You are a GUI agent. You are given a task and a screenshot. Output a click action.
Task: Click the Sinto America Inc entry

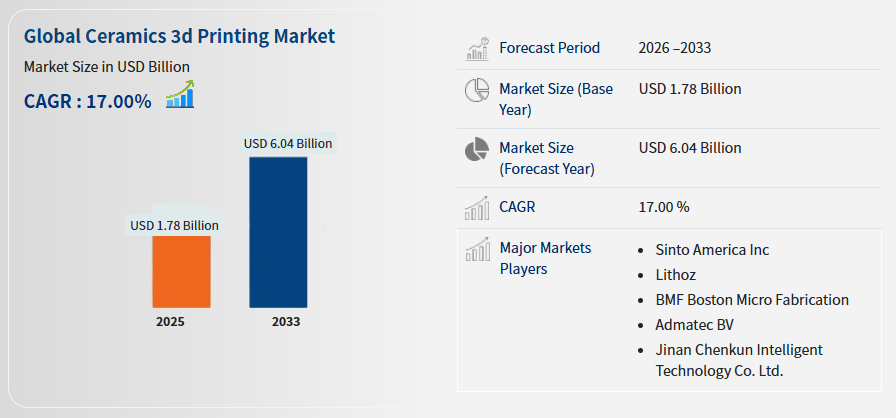coord(712,249)
